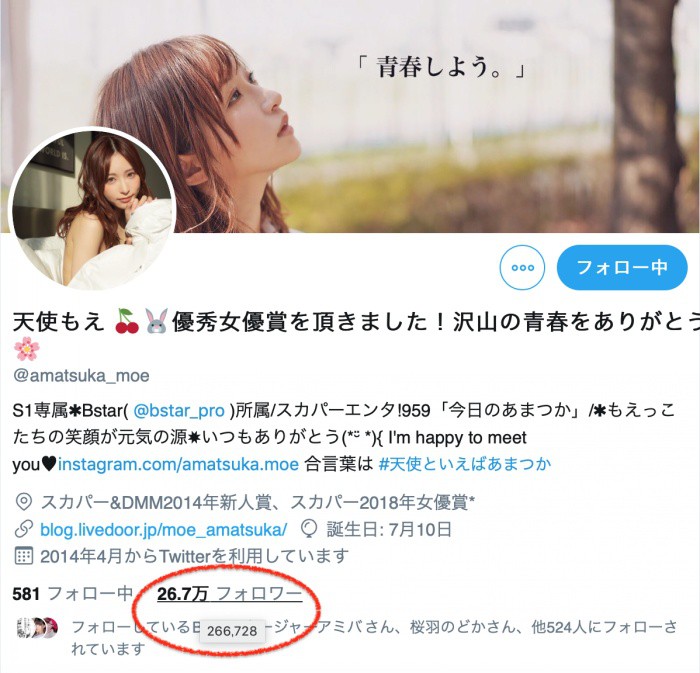Screen dimensions: 700x673
Task: Open the #天使といえばあまつか hashtag
Action: tap(465, 464)
